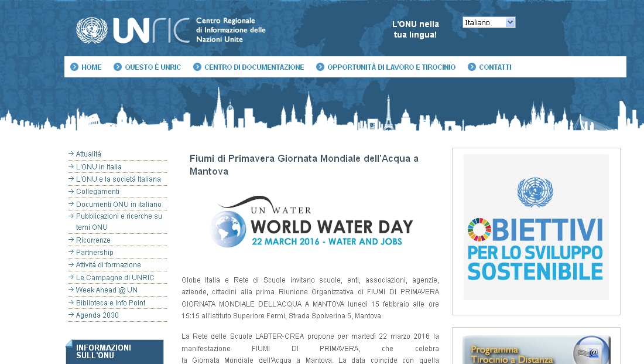Open L'ONU in Italia sidebar link
The width and height of the screenshot is (644, 364).
pos(98,166)
